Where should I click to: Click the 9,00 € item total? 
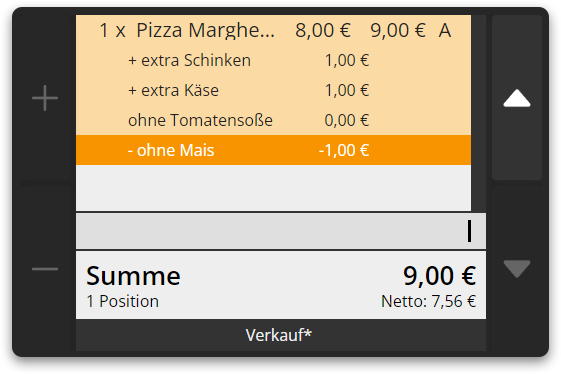[x=398, y=30]
